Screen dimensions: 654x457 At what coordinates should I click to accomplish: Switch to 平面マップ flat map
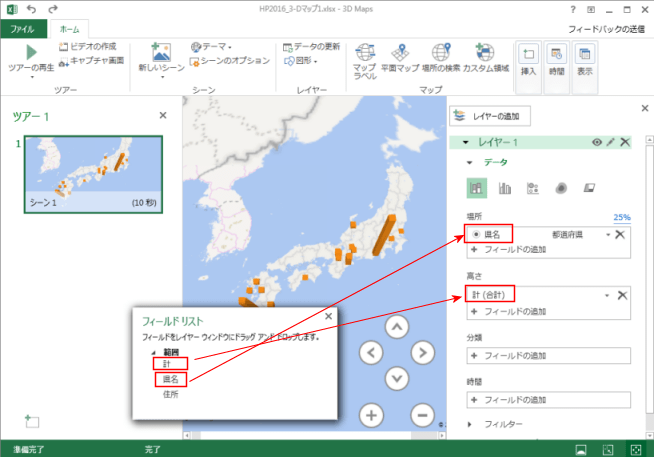tap(400, 58)
